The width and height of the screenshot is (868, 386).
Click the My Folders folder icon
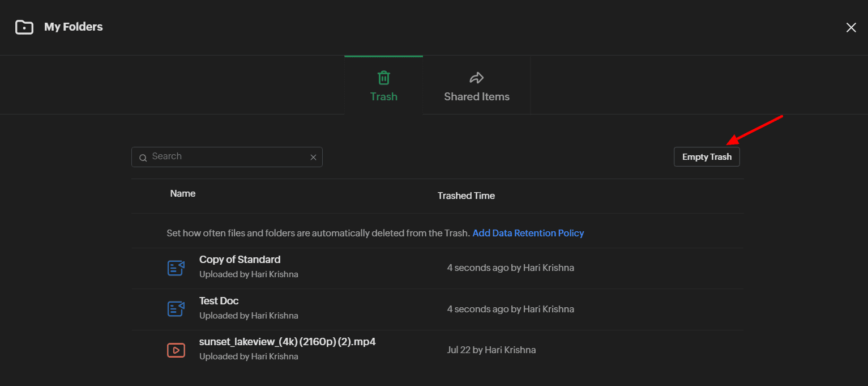(x=24, y=27)
